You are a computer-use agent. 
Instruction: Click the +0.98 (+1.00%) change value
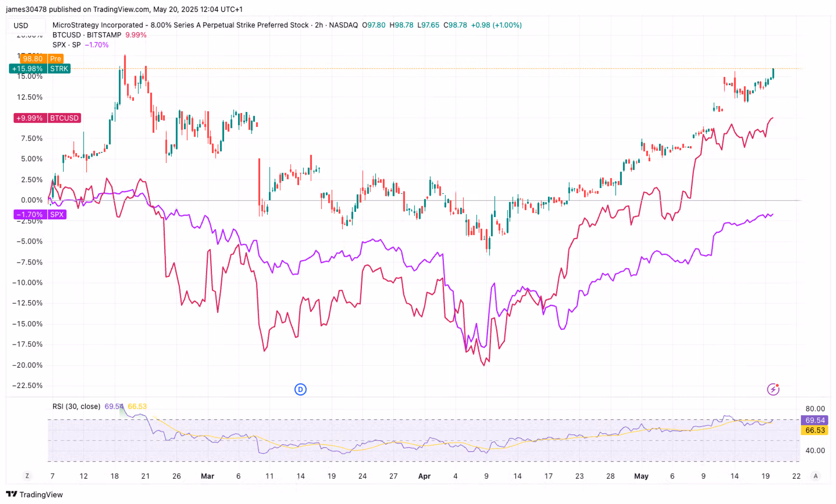point(496,25)
